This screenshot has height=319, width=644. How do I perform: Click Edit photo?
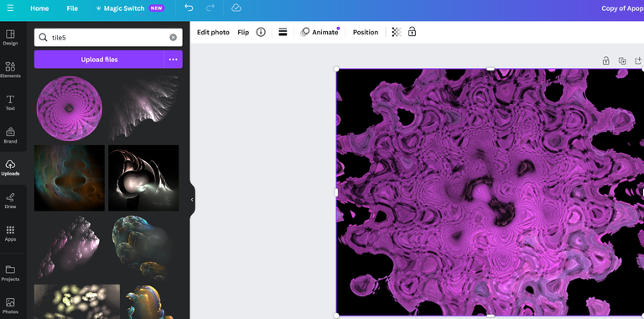pyautogui.click(x=213, y=32)
